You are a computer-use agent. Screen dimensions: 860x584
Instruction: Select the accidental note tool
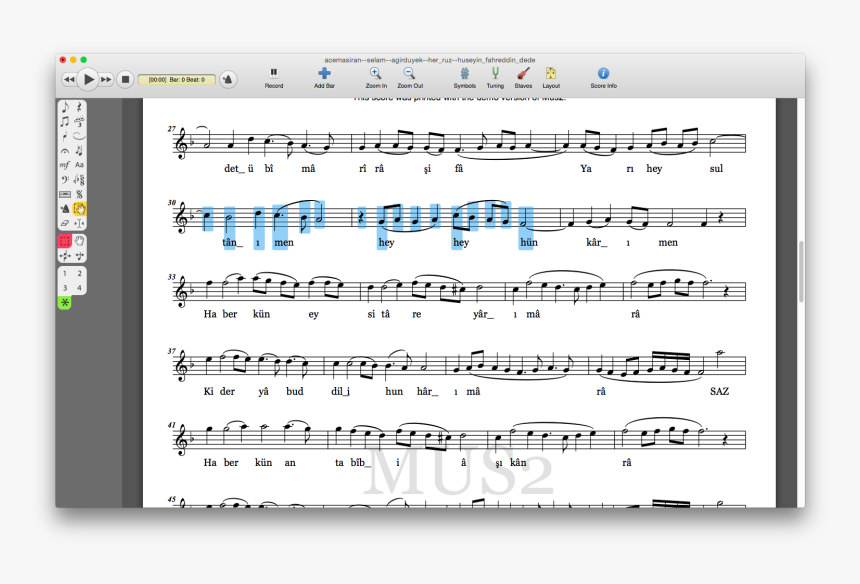pyautogui.click(x=80, y=150)
